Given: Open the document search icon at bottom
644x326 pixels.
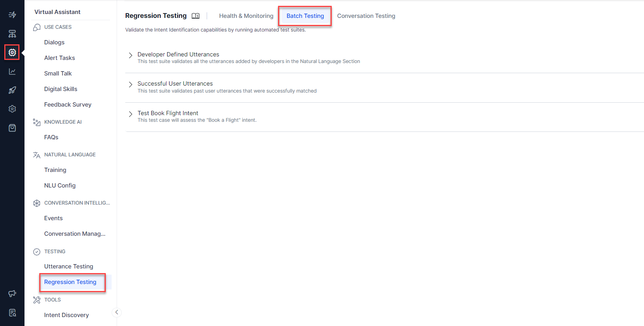Looking at the screenshot, I should pyautogui.click(x=12, y=313).
